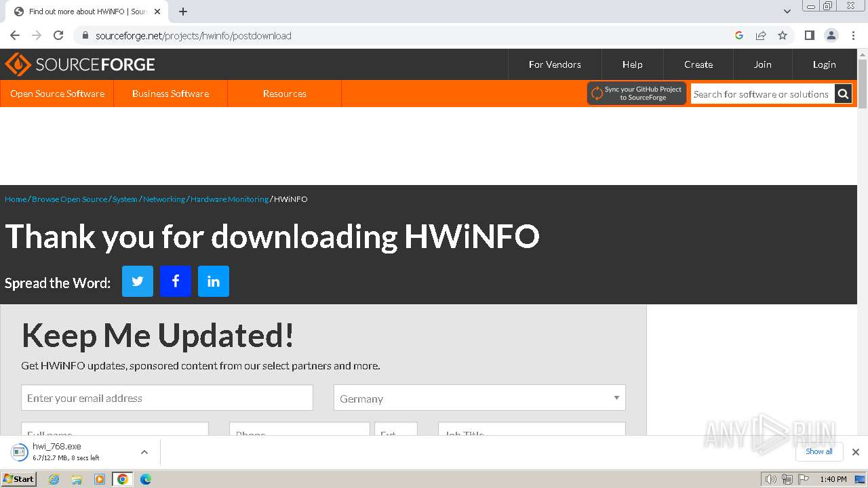The height and width of the screenshot is (488, 868).
Task: Click the volume tray icon
Action: coord(770,479)
